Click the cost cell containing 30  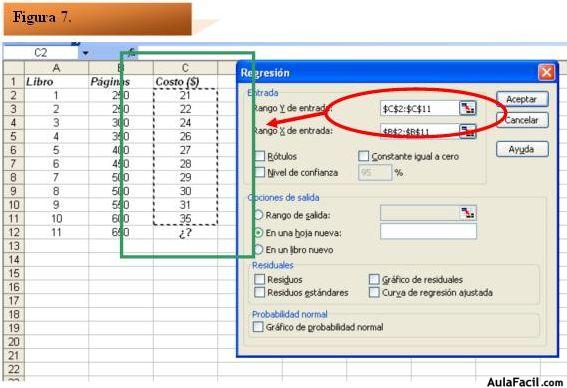coord(185,191)
